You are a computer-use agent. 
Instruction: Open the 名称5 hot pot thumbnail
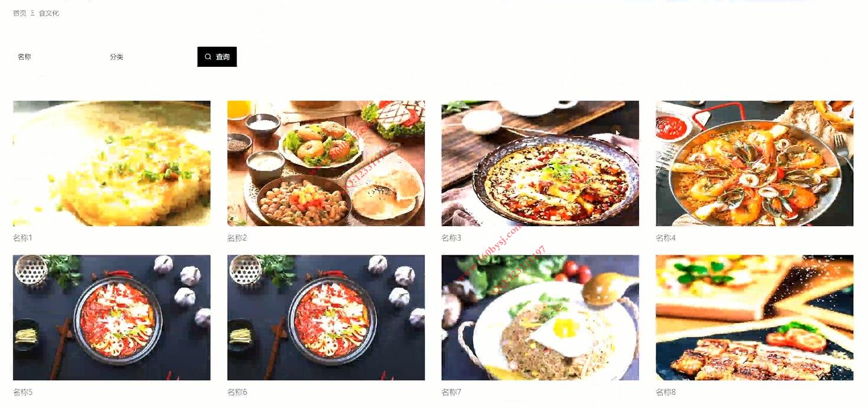112,317
